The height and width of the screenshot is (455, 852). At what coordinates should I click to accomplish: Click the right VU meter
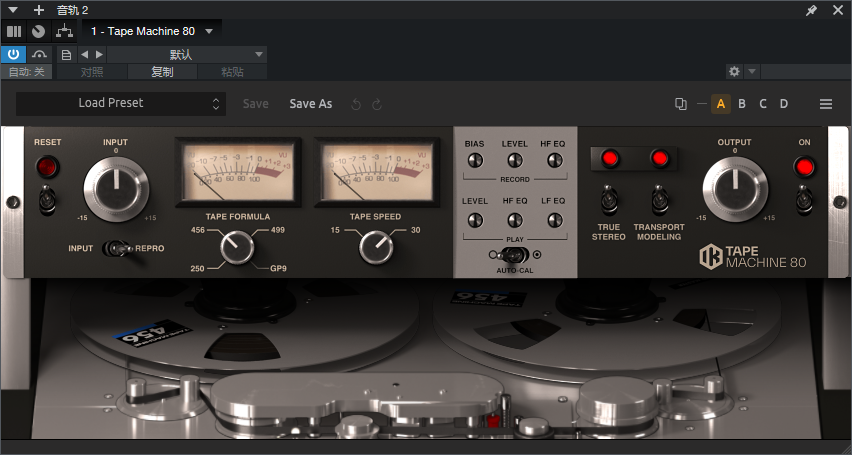[377, 172]
